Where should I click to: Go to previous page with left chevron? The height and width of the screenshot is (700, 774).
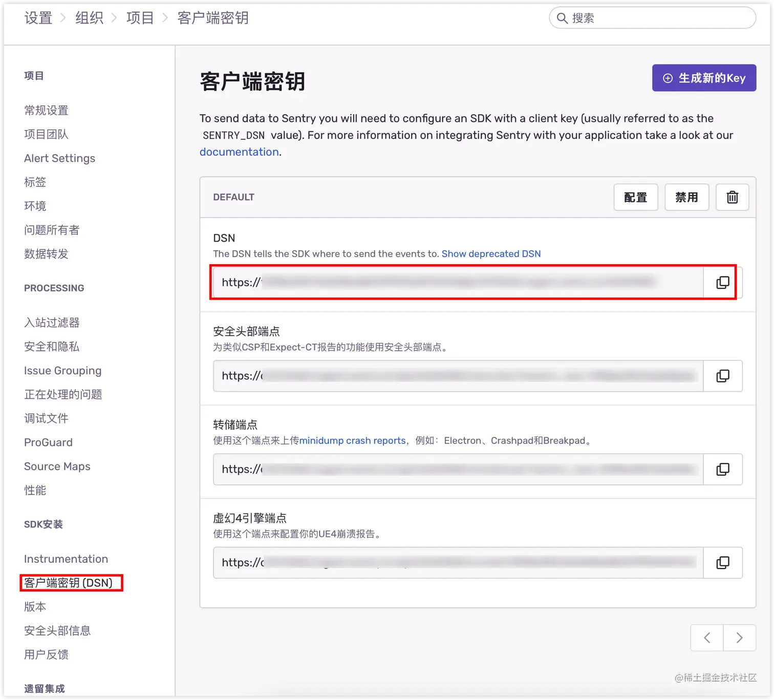706,638
